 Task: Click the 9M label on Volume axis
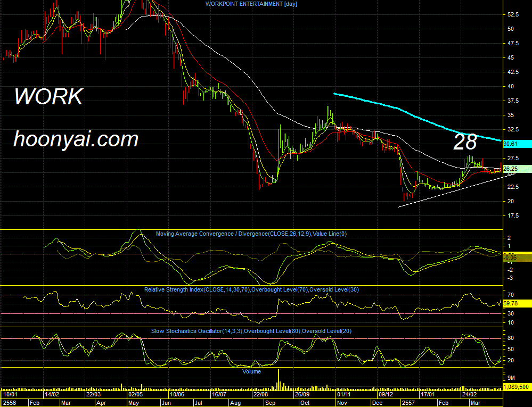[x=511, y=378]
